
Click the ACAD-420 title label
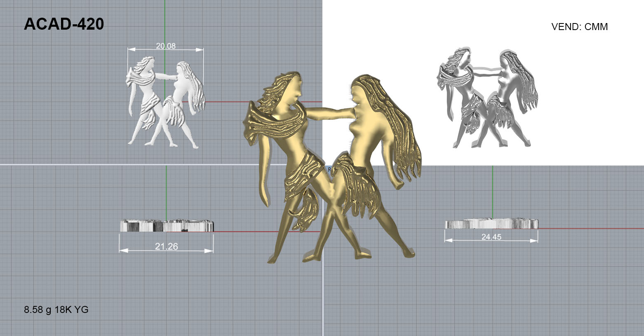[x=64, y=24]
